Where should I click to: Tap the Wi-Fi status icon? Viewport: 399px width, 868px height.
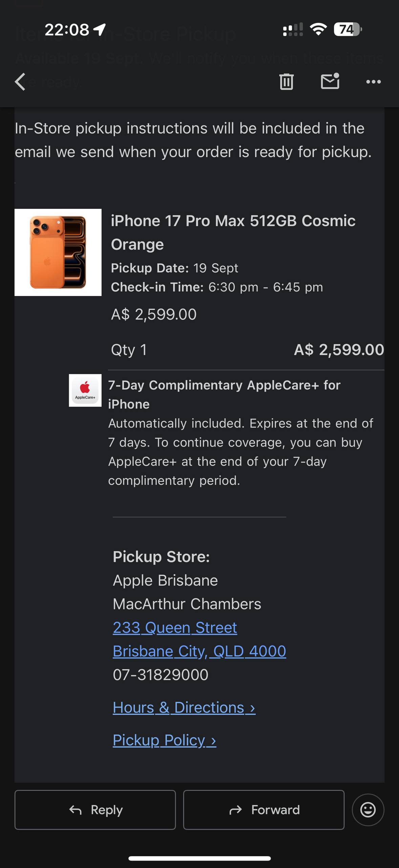318,29
